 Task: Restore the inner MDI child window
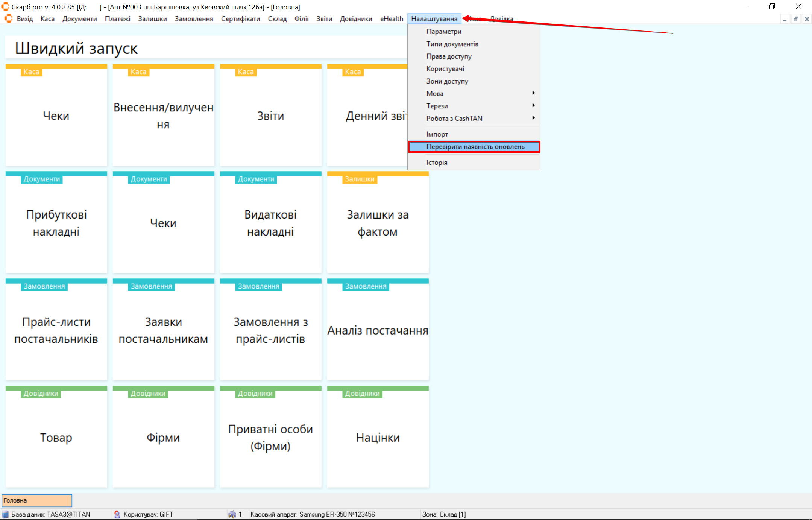click(796, 19)
